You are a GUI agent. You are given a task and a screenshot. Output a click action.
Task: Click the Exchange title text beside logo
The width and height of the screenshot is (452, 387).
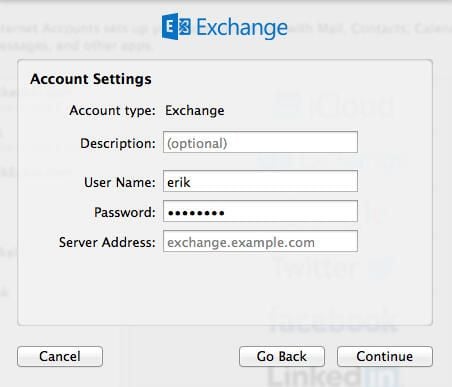242,28
